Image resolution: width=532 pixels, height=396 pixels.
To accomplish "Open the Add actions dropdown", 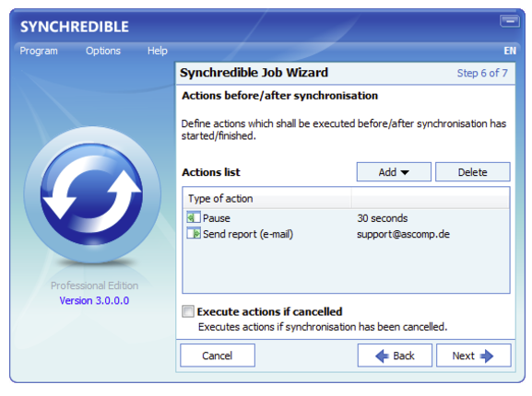I will click(x=394, y=172).
